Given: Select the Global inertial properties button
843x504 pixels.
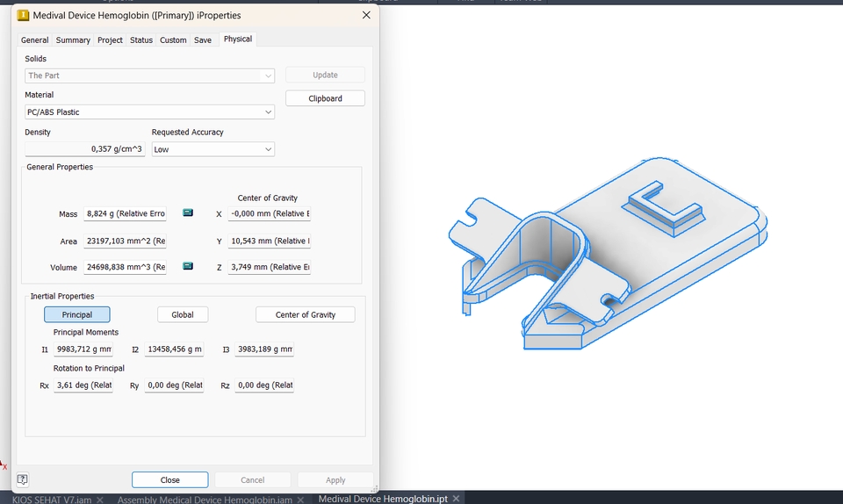Looking at the screenshot, I should coord(183,314).
